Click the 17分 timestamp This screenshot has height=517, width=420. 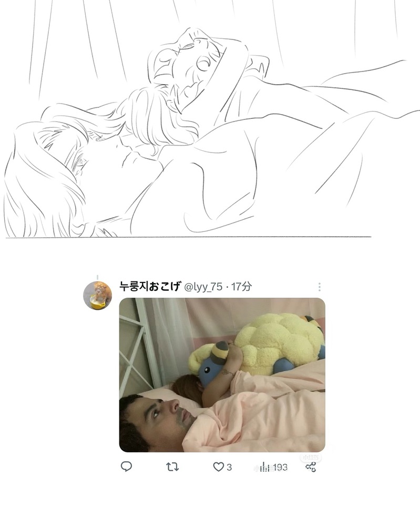point(242,286)
